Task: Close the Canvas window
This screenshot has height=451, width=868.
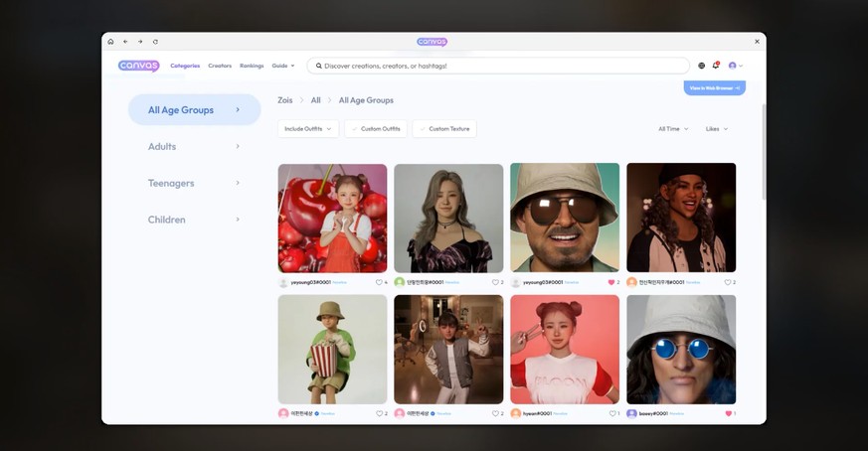Action: click(x=757, y=42)
